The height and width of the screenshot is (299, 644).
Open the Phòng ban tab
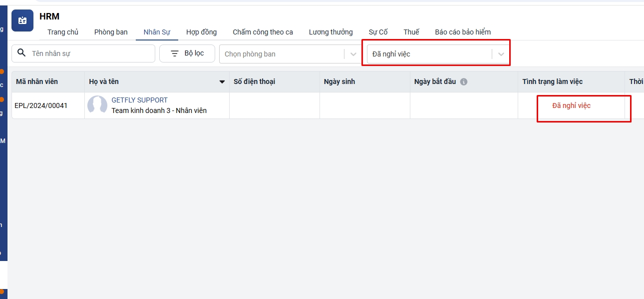coord(111,32)
